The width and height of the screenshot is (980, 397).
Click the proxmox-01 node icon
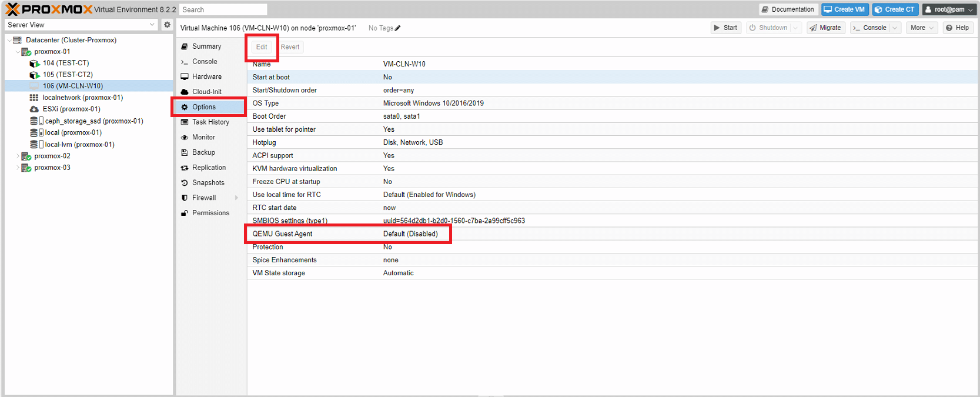click(x=26, y=52)
